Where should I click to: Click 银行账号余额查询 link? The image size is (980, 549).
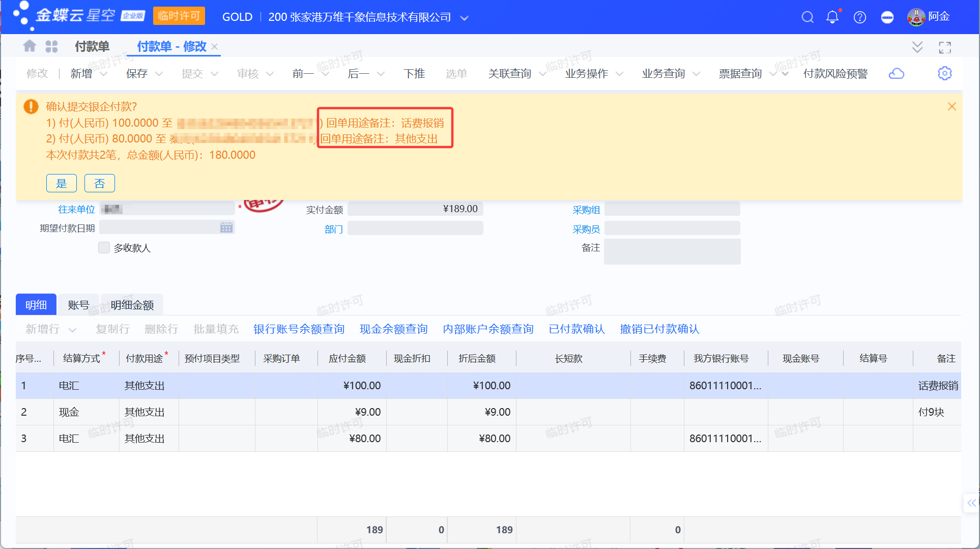coord(299,329)
